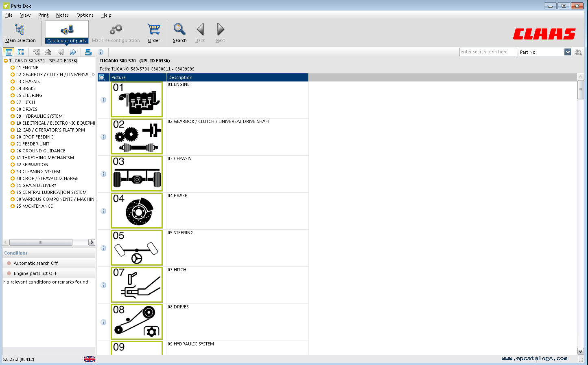
Task: Click tree panel horizontal scrollbar right arrow
Action: pos(92,242)
